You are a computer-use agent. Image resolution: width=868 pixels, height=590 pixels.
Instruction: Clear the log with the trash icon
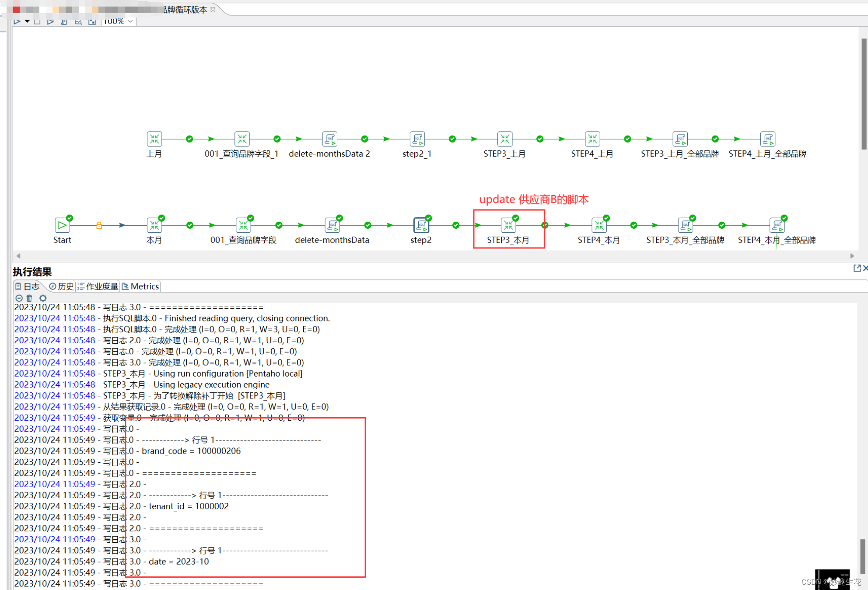tap(29, 298)
